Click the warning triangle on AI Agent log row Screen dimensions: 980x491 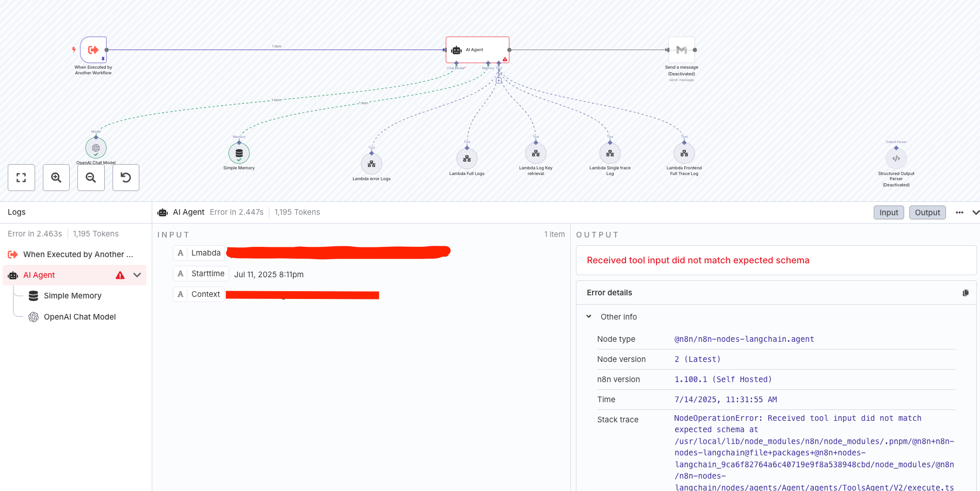[x=120, y=275]
